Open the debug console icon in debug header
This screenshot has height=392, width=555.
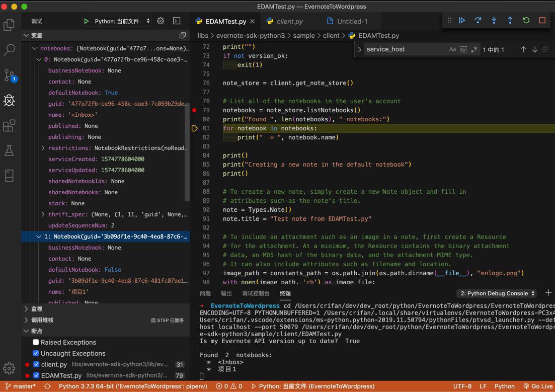[x=177, y=21]
